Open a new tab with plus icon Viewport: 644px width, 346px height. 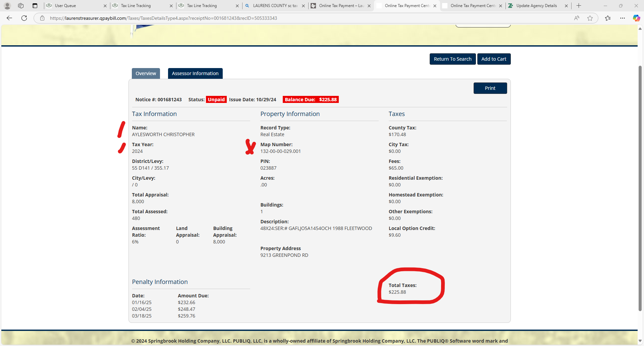coord(579,6)
